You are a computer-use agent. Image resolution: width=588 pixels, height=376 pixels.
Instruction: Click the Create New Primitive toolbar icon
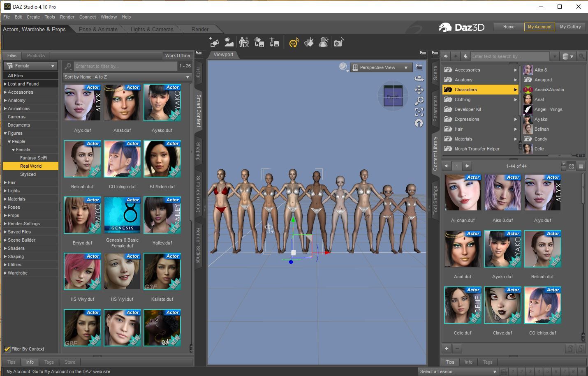214,42
